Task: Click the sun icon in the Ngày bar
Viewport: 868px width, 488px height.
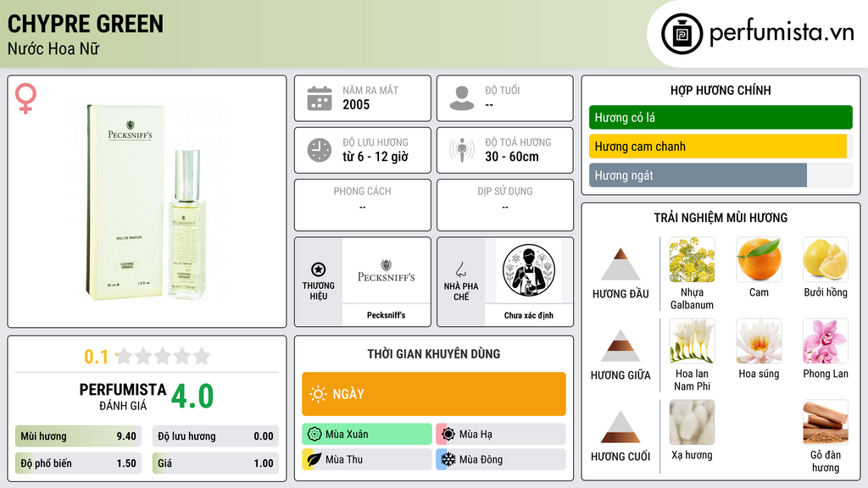Action: [319, 394]
